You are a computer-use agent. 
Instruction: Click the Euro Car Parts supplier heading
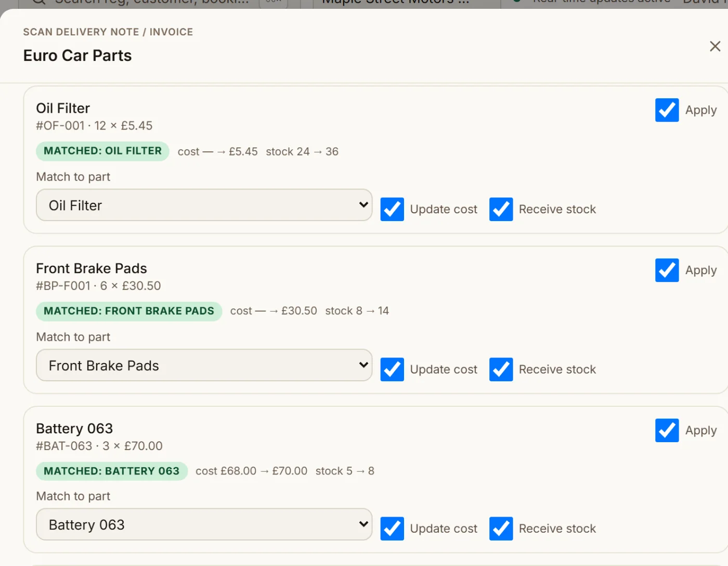[x=77, y=56]
